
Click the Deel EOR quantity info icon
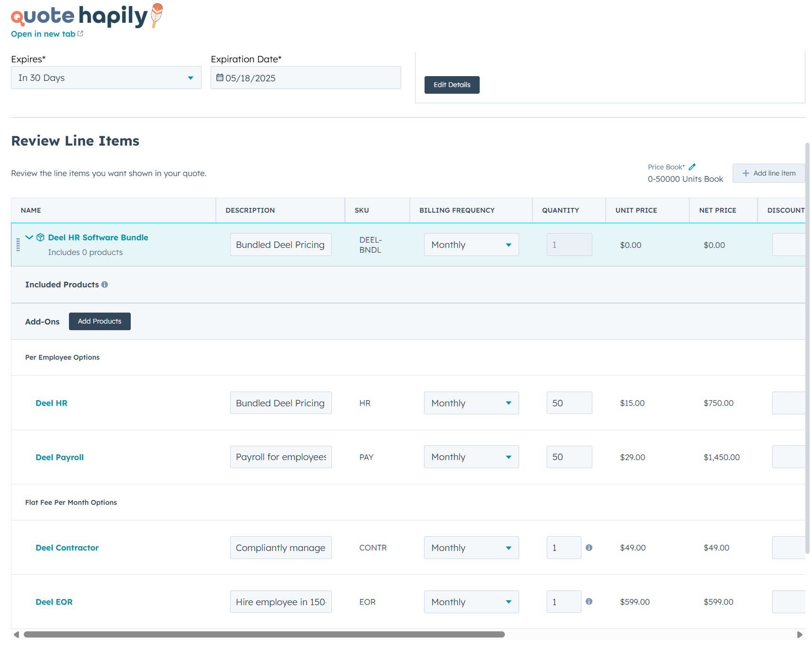click(x=589, y=601)
